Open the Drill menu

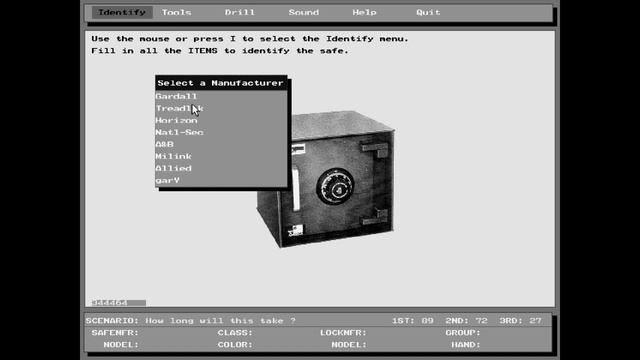pos(240,12)
